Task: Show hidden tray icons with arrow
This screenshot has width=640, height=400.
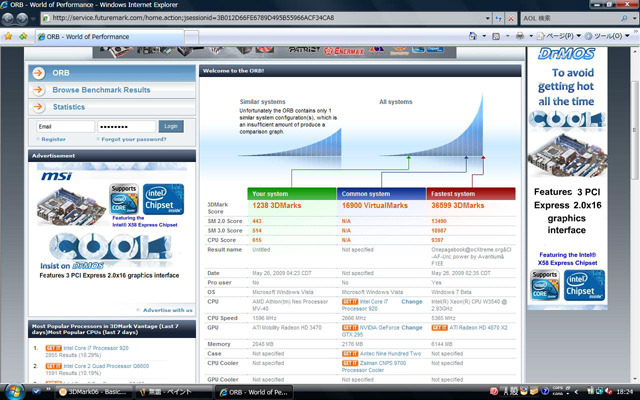Action: click(x=576, y=392)
